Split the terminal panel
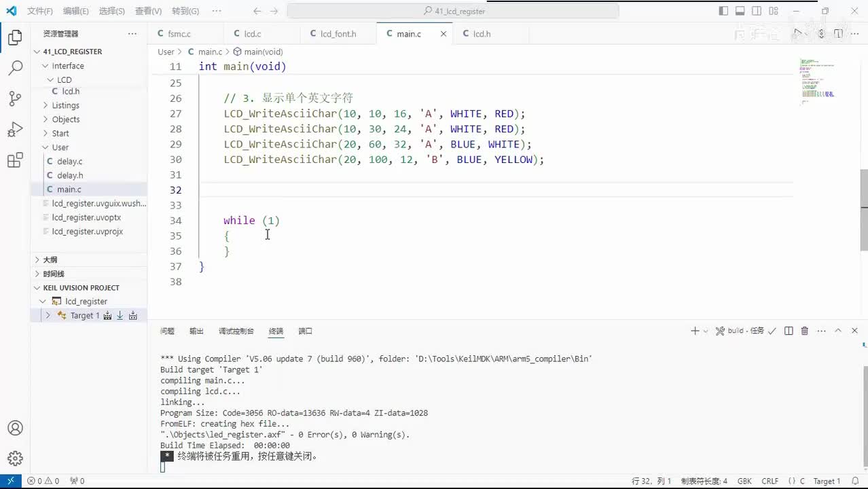This screenshot has width=868, height=489. 789,331
